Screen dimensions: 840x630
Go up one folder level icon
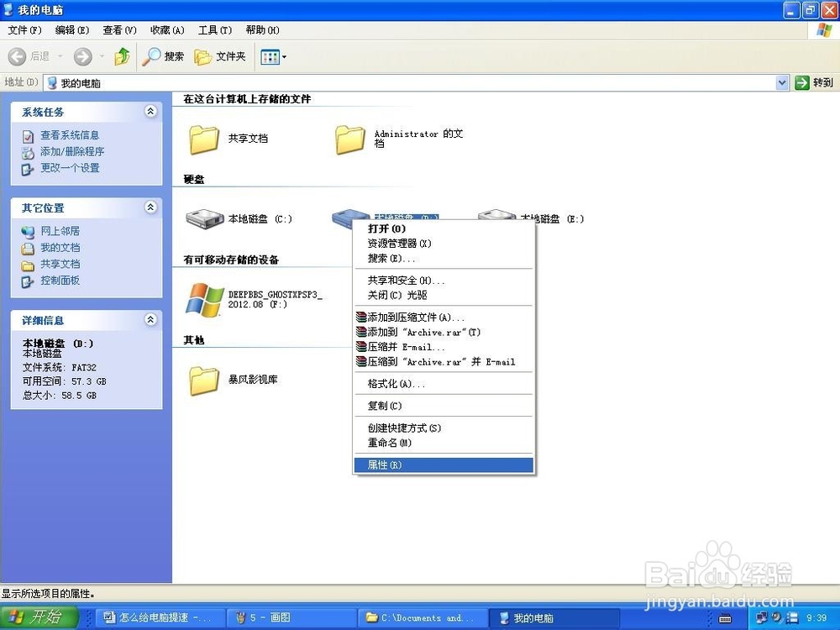click(122, 56)
